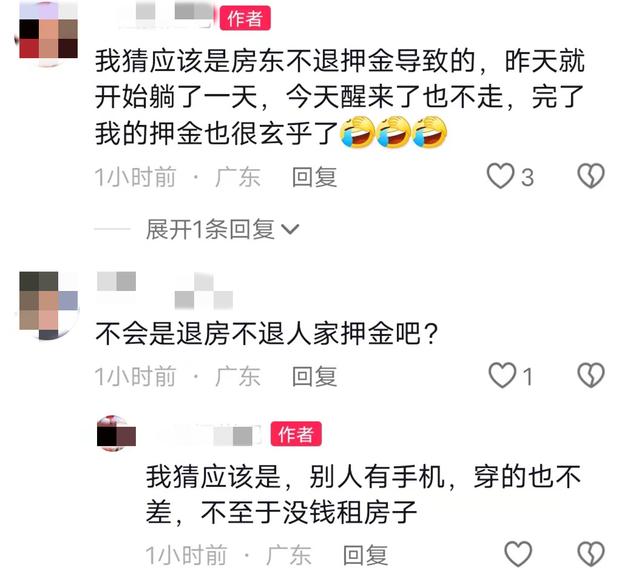640x588 pixels.
Task: Open the first commenter's avatar
Action: (x=48, y=33)
